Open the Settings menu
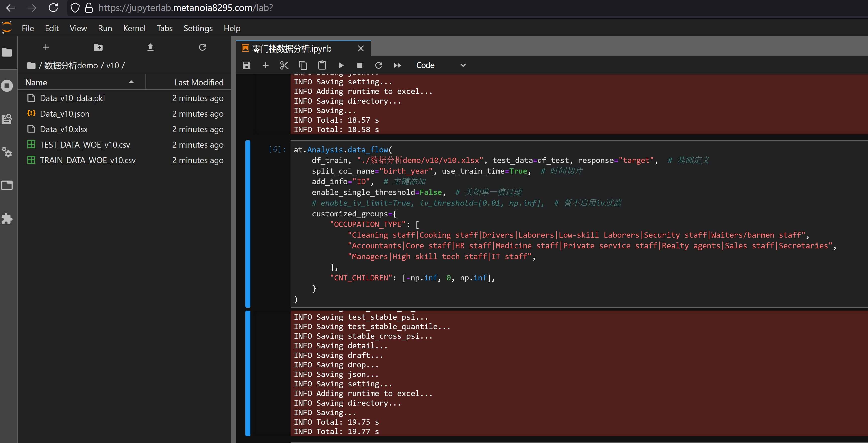868x443 pixels. point(198,28)
